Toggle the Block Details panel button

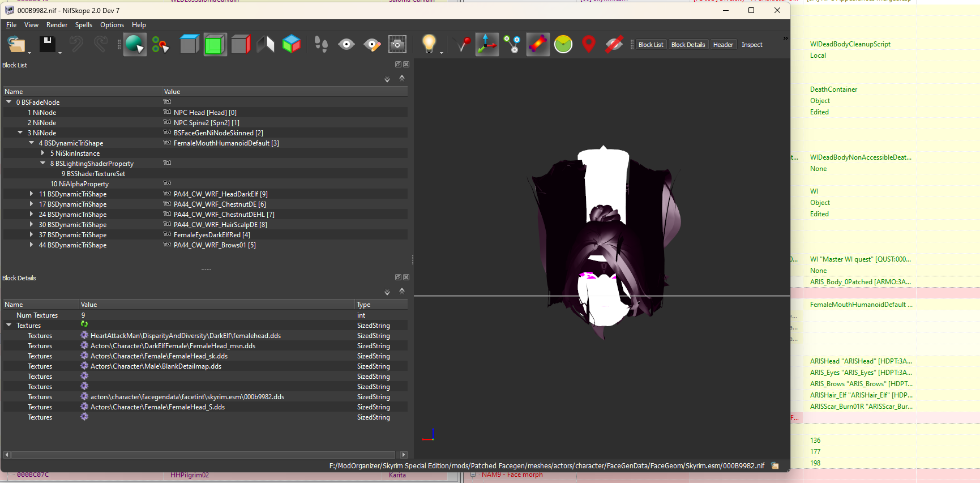[688, 45]
